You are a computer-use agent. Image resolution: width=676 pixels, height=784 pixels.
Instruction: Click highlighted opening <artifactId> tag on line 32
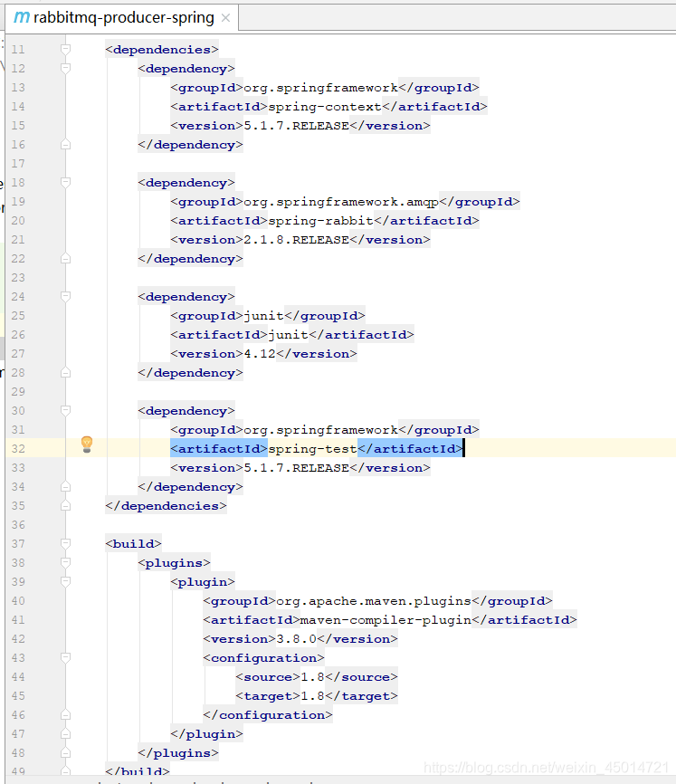(x=219, y=448)
